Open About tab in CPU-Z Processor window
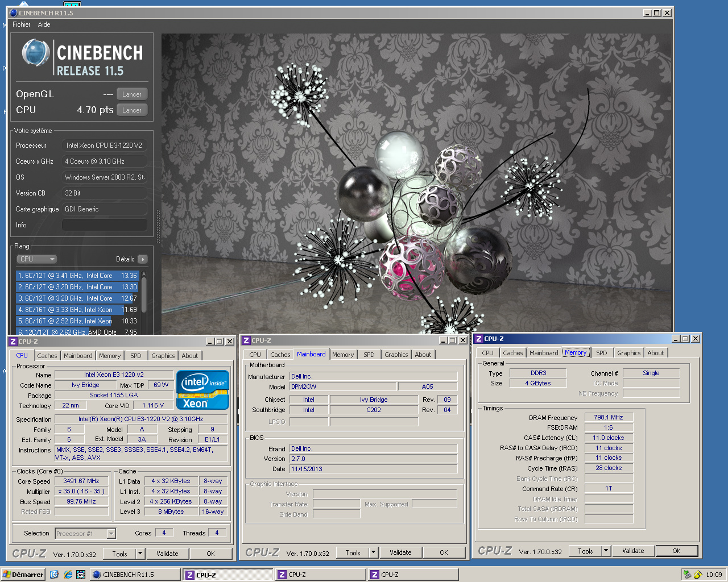The width and height of the screenshot is (728, 582). click(x=190, y=356)
